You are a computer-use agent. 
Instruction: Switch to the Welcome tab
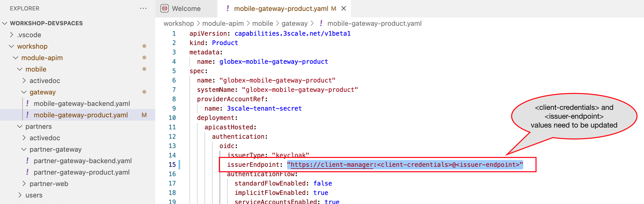click(186, 9)
